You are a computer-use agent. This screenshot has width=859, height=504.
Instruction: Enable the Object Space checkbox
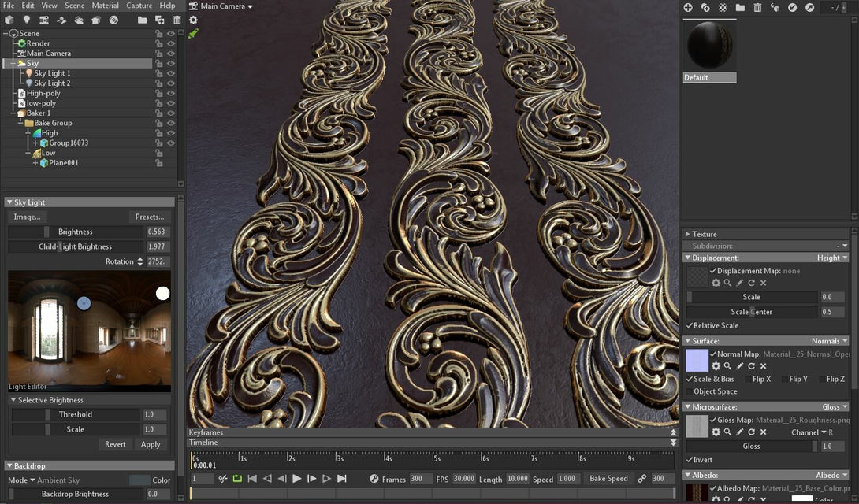(x=690, y=391)
